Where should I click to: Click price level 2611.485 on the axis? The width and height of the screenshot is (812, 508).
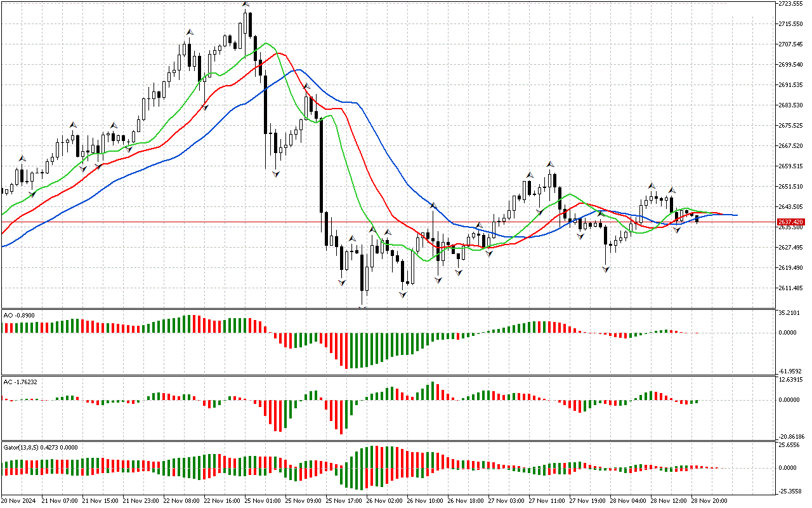pos(790,288)
